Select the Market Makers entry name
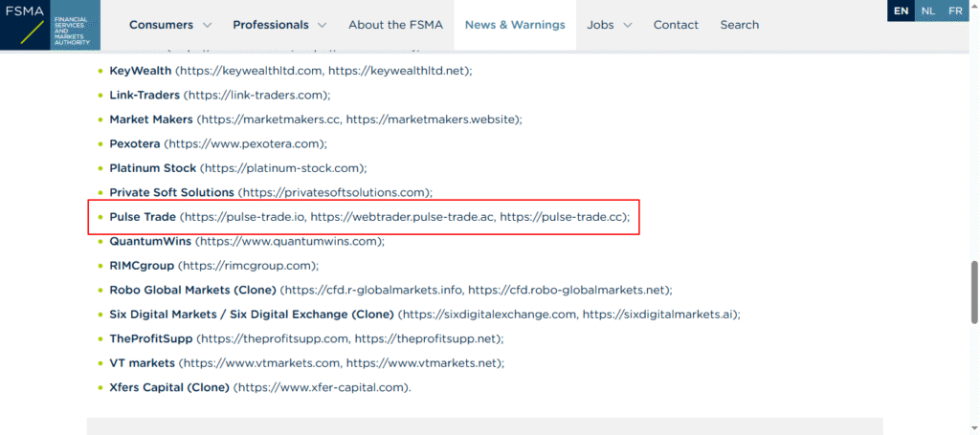Screen dimensions: 980x435 [151, 120]
